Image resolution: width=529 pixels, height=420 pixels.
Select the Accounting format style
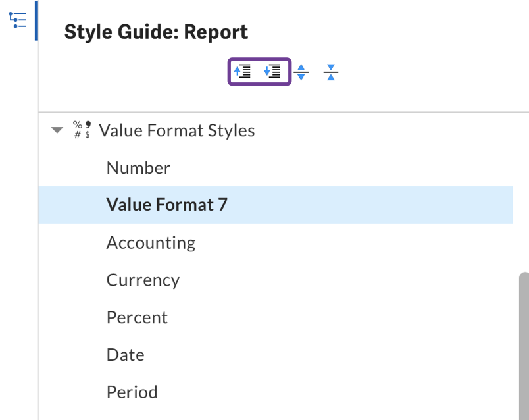151,242
